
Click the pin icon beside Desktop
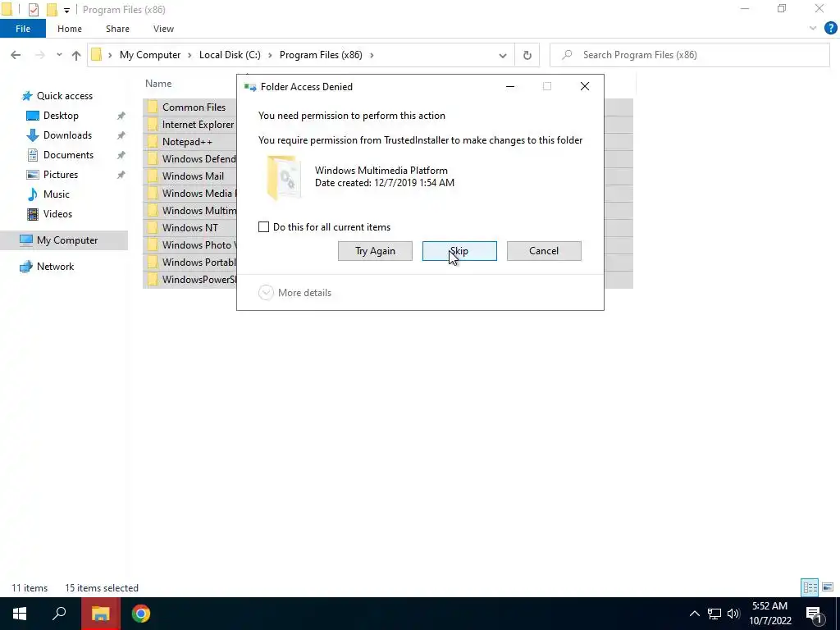click(x=121, y=116)
